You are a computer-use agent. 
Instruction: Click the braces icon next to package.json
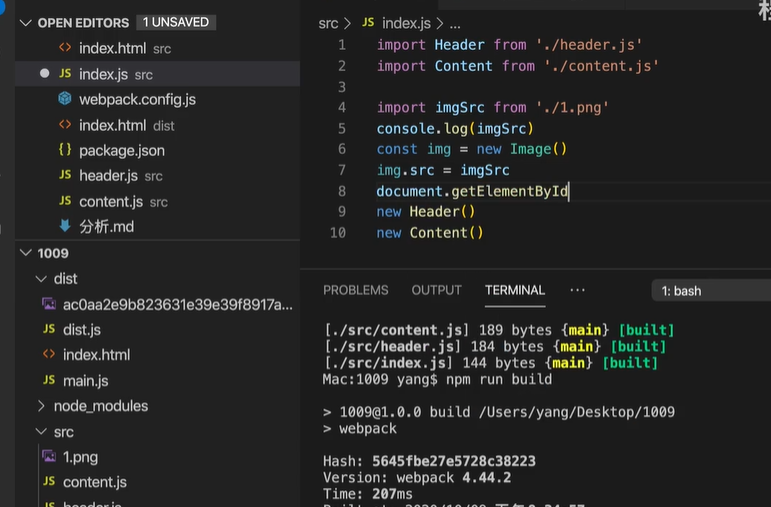pos(65,149)
